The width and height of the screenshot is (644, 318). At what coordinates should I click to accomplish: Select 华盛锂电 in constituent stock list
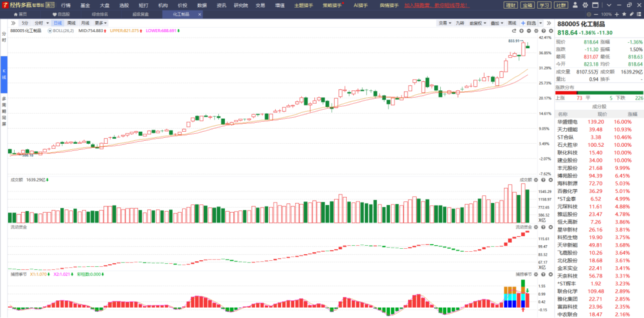(567, 122)
